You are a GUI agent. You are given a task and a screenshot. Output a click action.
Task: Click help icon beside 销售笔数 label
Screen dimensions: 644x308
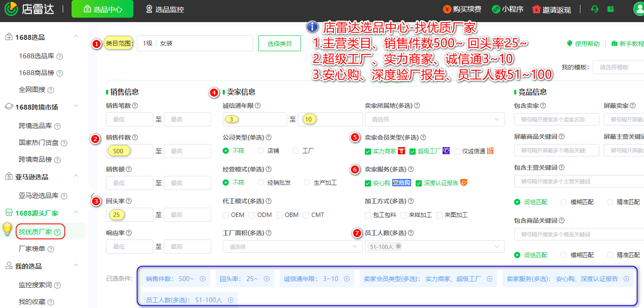click(x=135, y=106)
